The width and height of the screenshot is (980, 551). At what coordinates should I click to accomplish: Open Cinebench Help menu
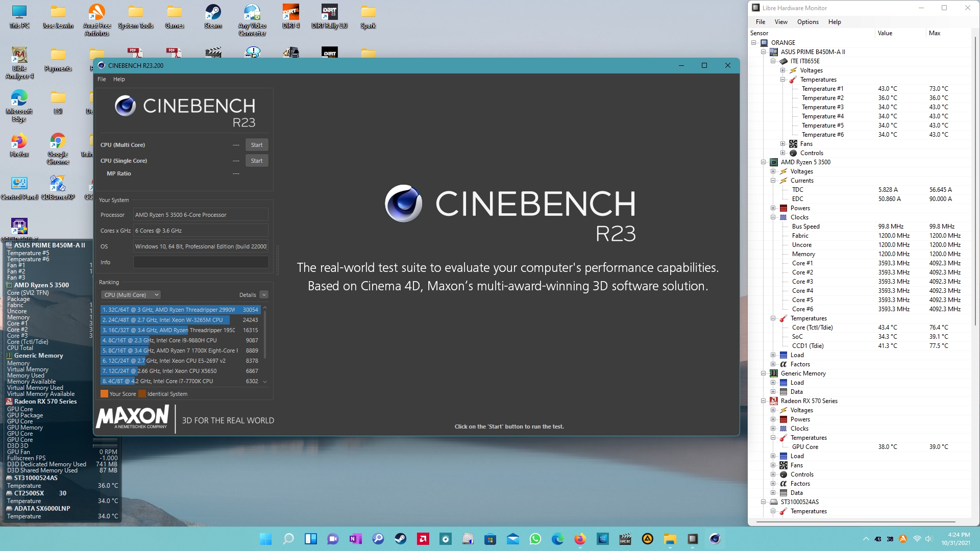coord(119,79)
